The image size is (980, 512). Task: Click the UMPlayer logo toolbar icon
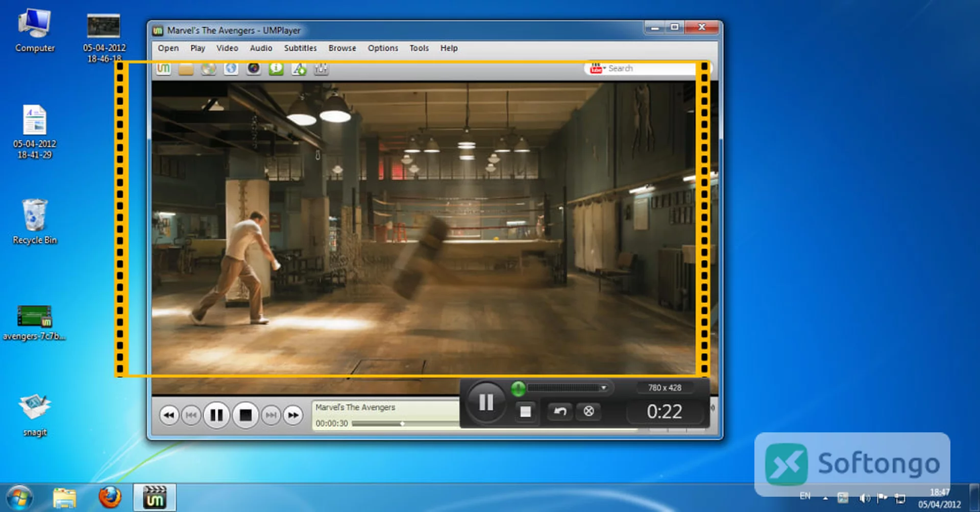click(163, 68)
